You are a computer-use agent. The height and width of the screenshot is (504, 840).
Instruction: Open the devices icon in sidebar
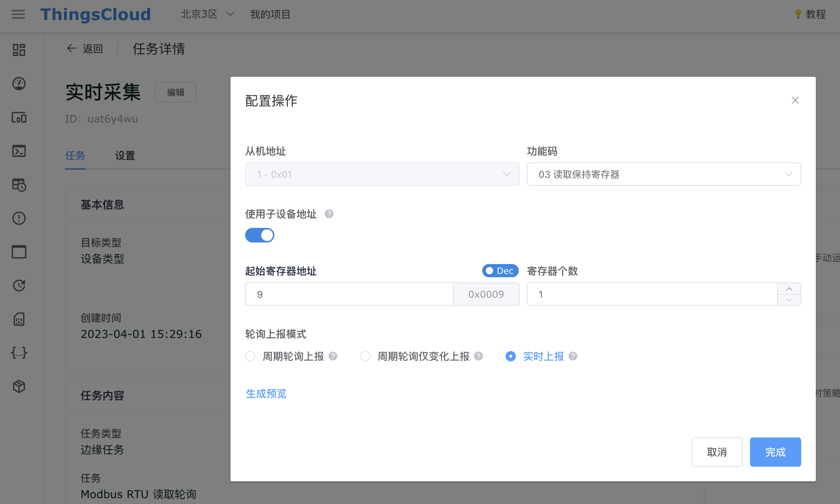pos(19,117)
